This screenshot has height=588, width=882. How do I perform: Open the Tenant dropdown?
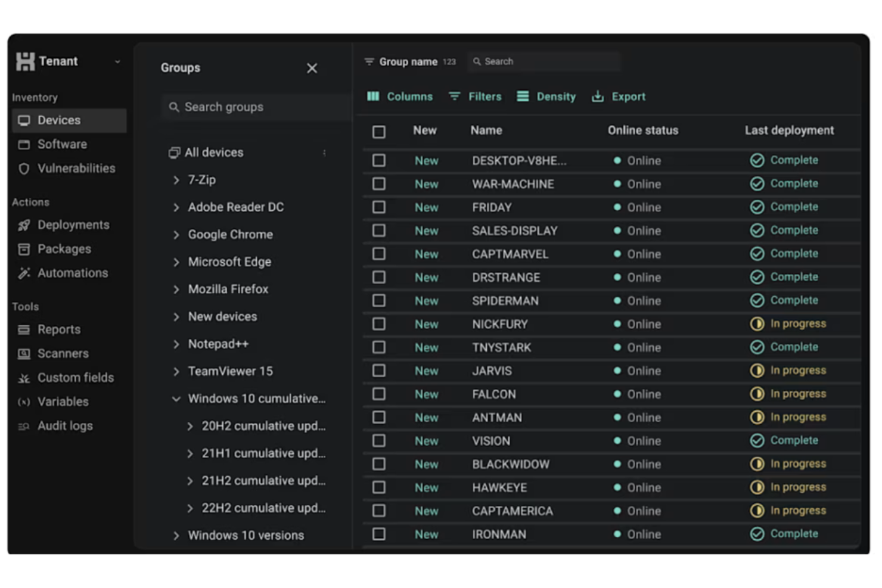point(117,61)
